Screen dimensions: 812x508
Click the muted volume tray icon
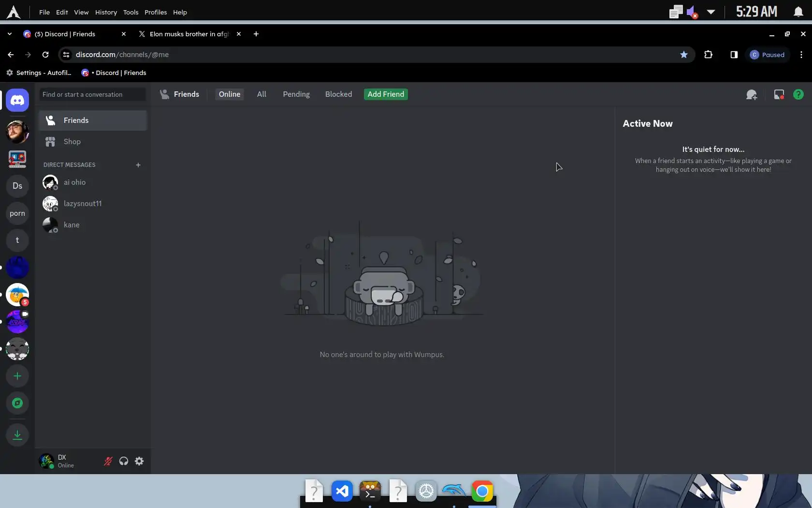692,12
